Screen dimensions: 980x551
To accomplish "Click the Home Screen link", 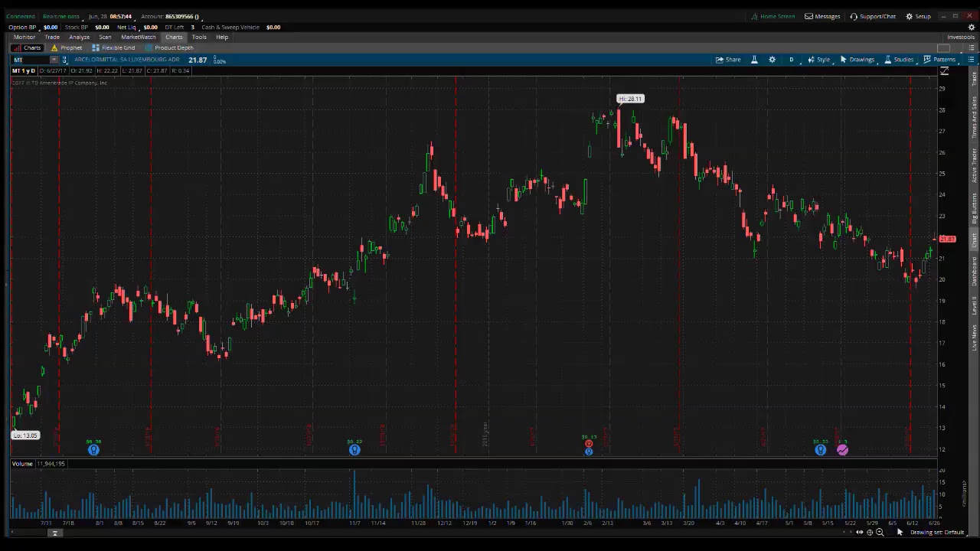I will tap(773, 16).
